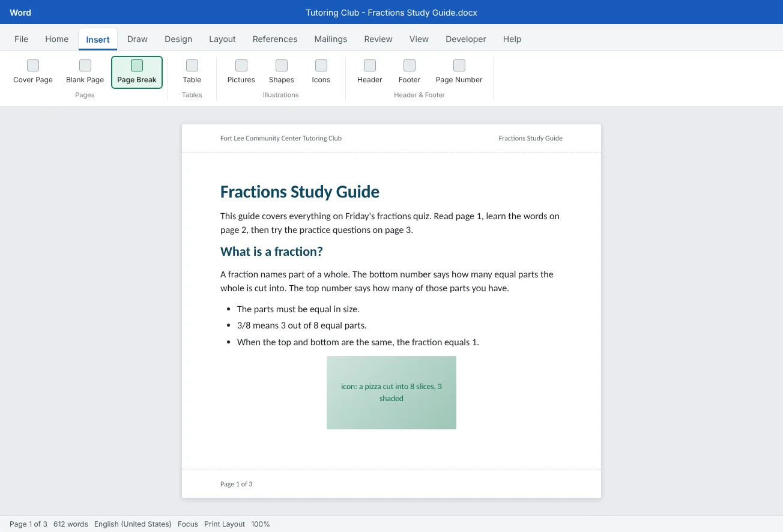Insert a Page Break
Image resolution: width=783 pixels, height=532 pixels.
[x=137, y=72]
